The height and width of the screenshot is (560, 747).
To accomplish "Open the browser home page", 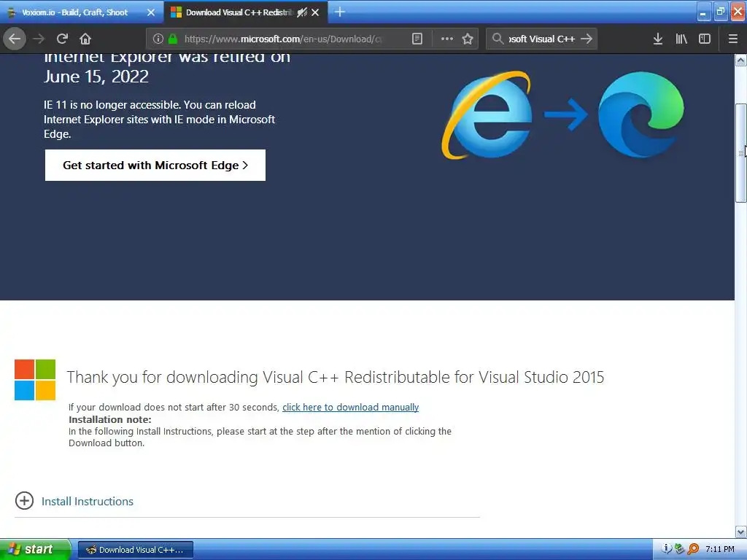I will (x=85, y=39).
